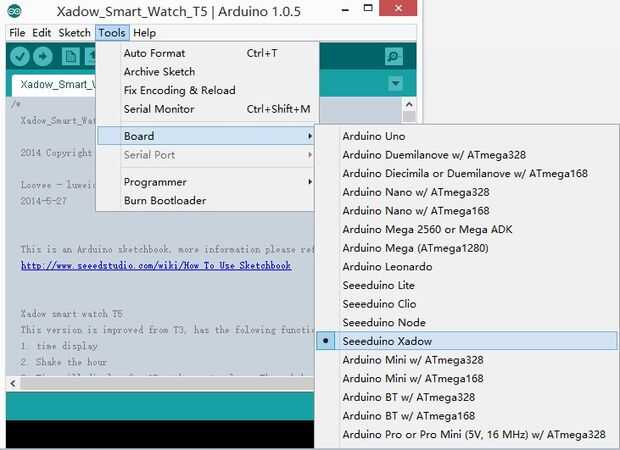Open the Help menu
The height and width of the screenshot is (450, 620).
[144, 33]
